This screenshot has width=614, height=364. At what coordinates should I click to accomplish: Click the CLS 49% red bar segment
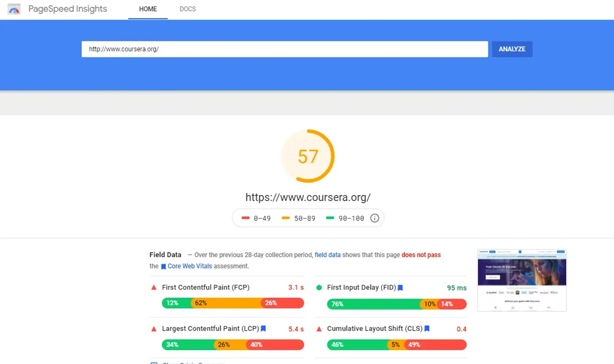click(x=435, y=345)
